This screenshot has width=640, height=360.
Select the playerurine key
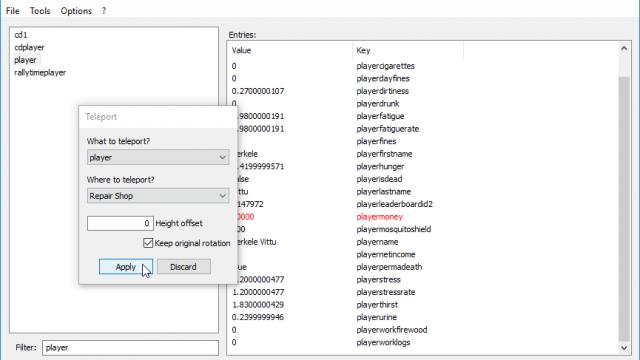point(376,318)
